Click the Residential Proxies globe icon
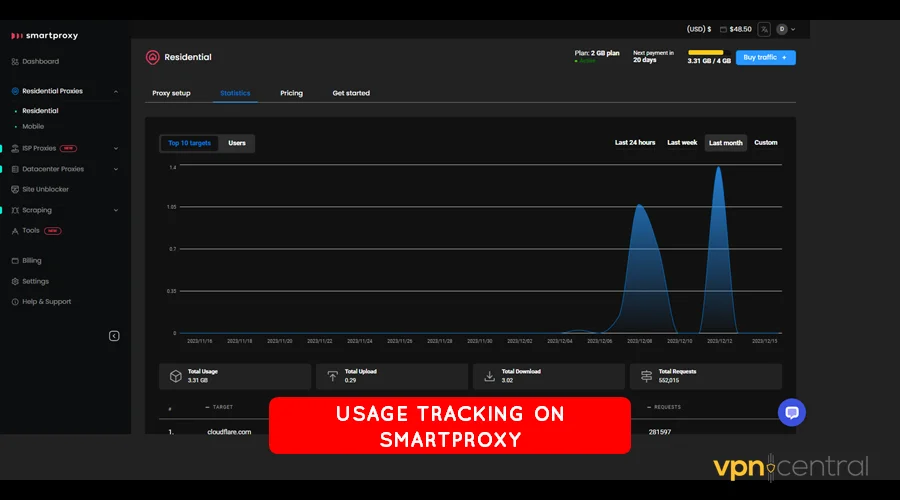The width and height of the screenshot is (900, 500). [x=15, y=91]
